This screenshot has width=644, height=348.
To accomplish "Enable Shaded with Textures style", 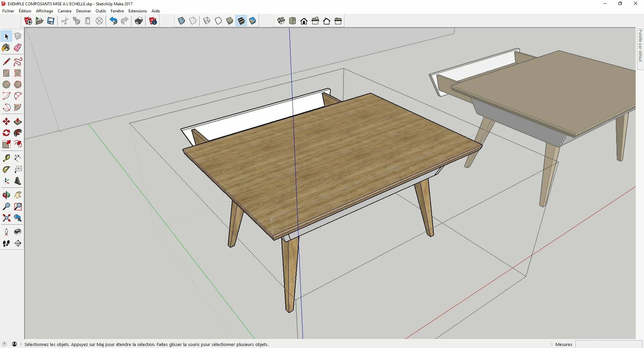I will 241,21.
